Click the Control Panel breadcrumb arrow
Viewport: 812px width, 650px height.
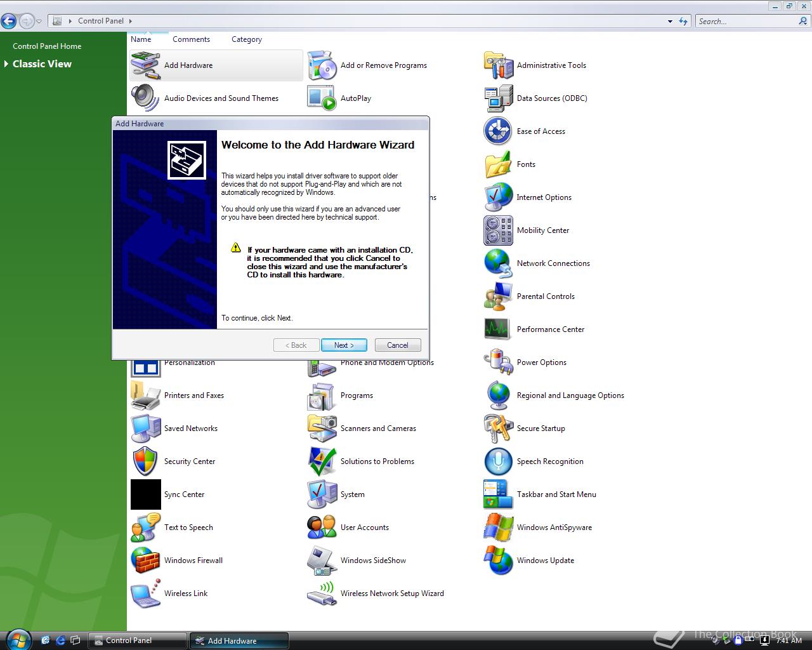tap(131, 21)
